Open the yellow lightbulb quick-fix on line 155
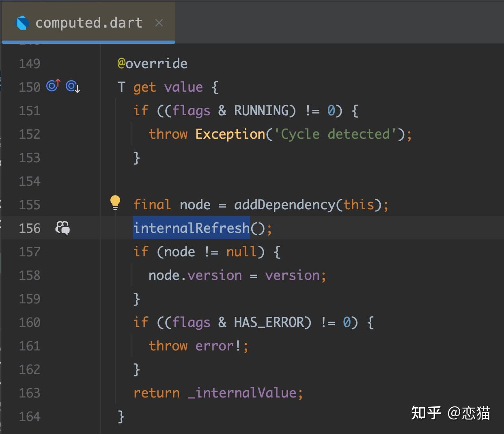The width and height of the screenshot is (504, 434). click(x=115, y=202)
